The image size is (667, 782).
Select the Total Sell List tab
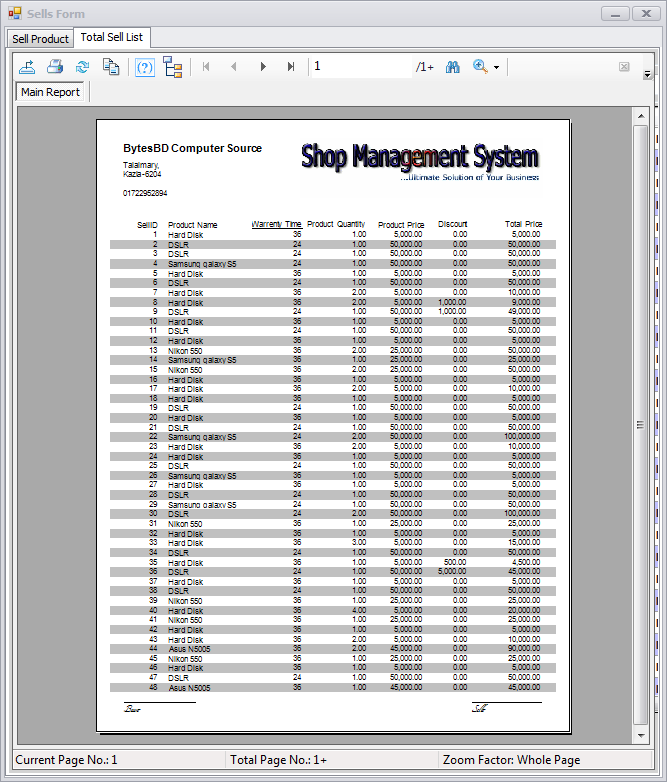112,37
